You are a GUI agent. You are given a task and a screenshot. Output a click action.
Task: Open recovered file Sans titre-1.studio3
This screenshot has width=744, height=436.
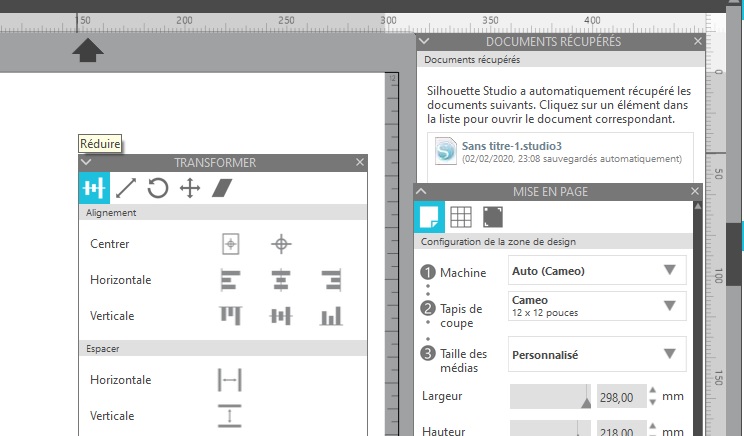coord(560,152)
